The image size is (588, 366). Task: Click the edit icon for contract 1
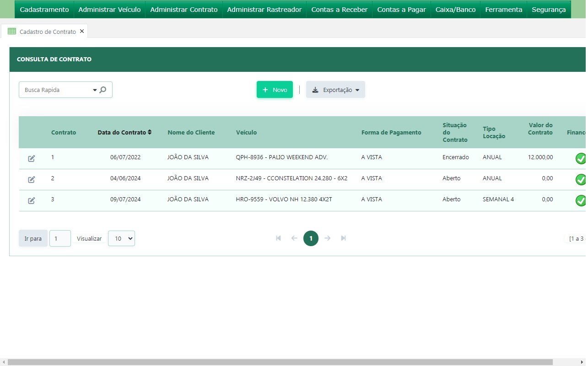[32, 158]
